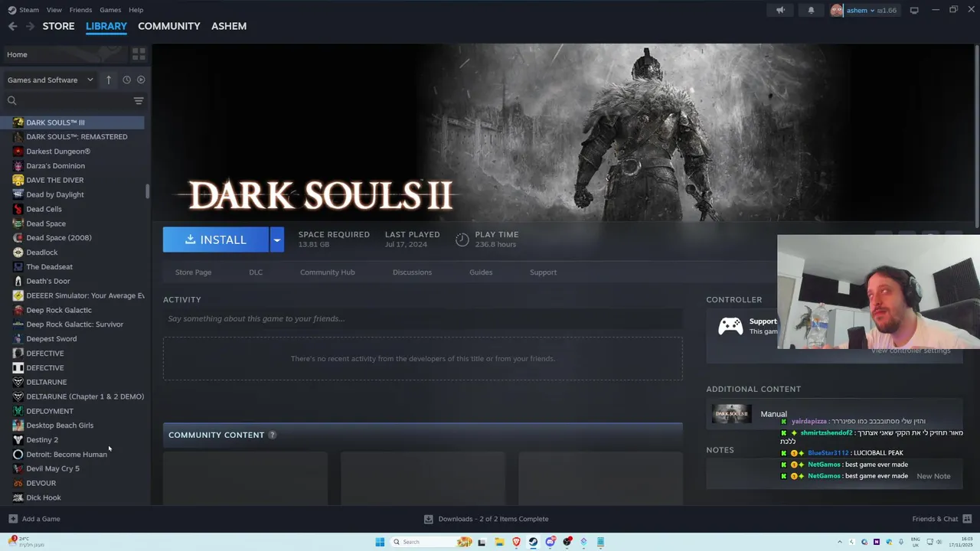Open the Games menu
Image resolution: width=980 pixels, height=551 pixels.
pos(110,10)
